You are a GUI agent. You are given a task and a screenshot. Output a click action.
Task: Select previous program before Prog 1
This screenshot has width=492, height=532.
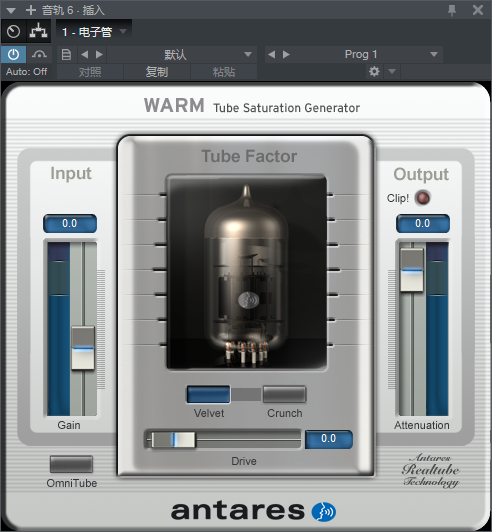click(x=271, y=54)
